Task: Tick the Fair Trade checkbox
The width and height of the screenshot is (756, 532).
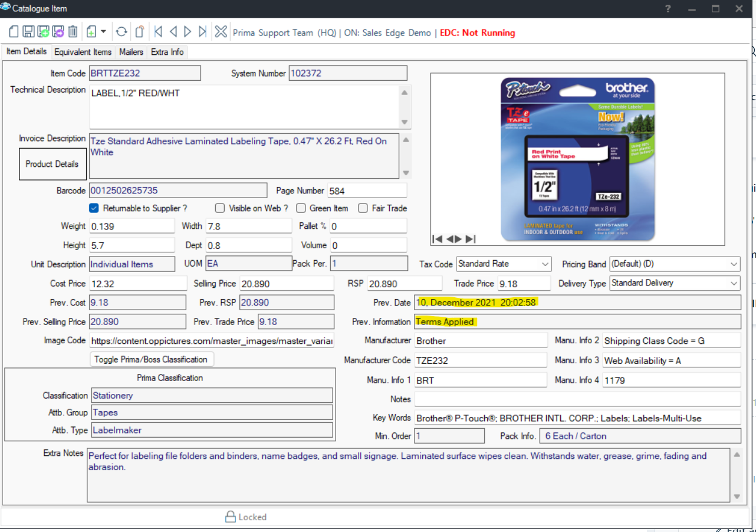Action: [x=363, y=208]
